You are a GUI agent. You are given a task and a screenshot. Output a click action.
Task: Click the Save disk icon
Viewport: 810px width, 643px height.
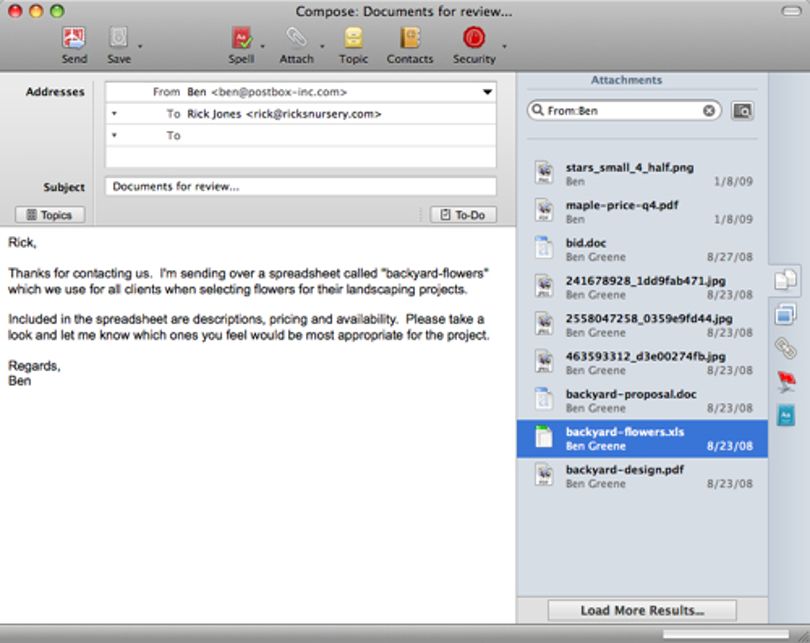tap(118, 39)
